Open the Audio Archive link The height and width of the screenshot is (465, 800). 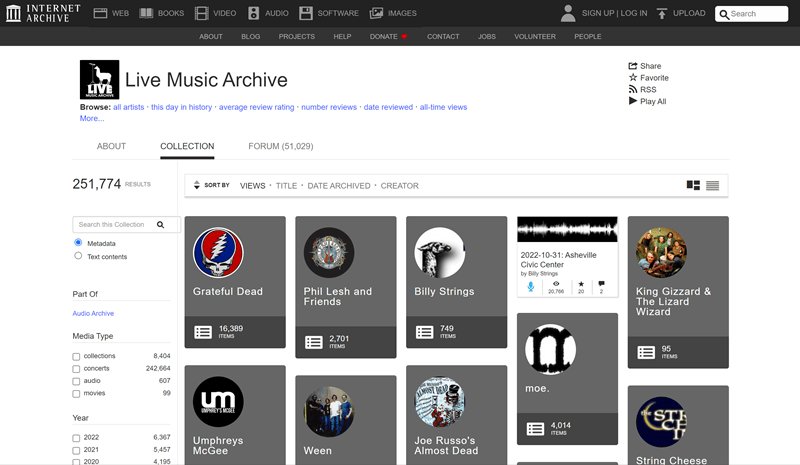[x=93, y=313]
